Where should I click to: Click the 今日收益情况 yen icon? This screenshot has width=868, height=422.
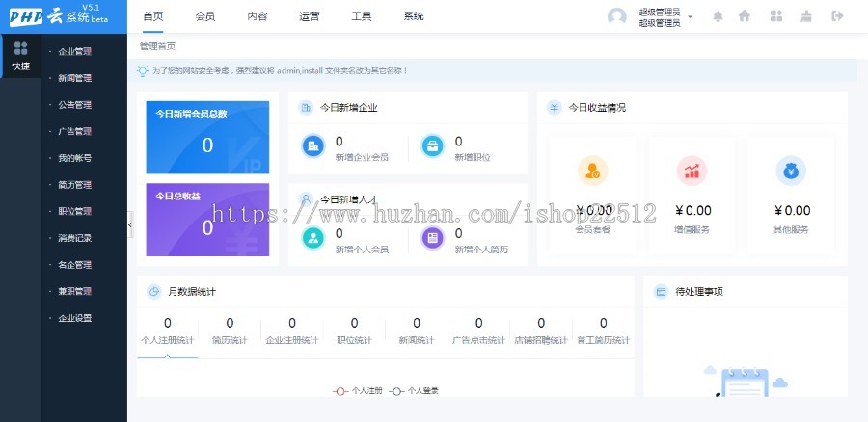click(555, 107)
